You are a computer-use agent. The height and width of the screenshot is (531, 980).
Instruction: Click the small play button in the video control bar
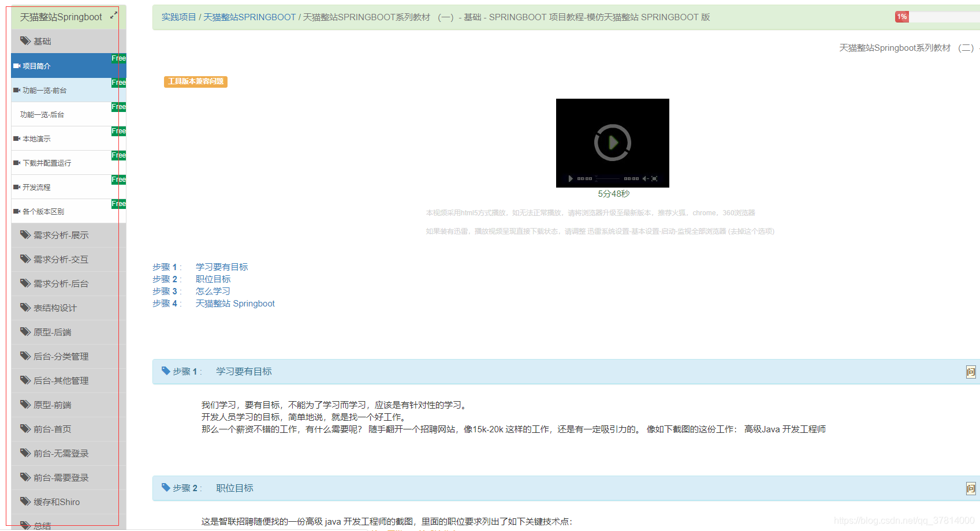point(571,178)
